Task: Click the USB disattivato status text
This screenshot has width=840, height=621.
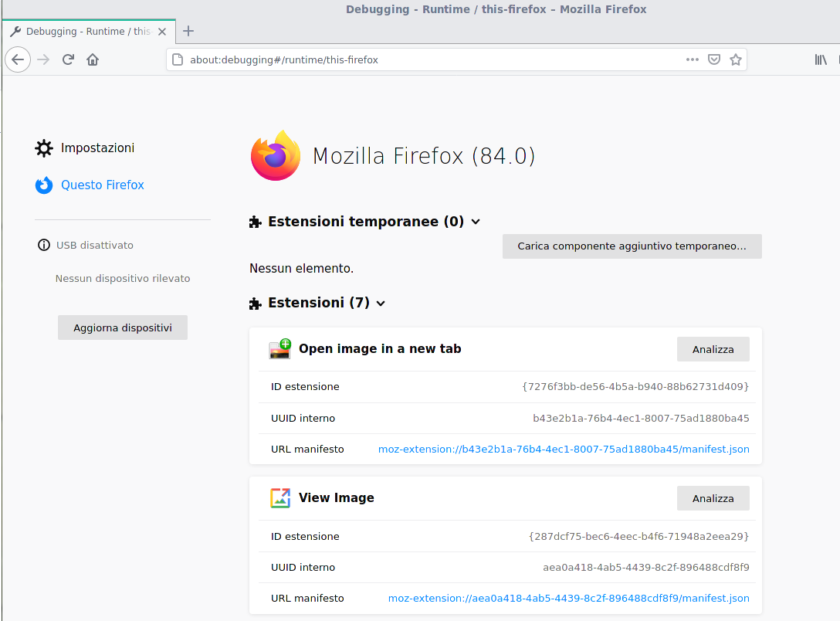Action: (x=95, y=245)
